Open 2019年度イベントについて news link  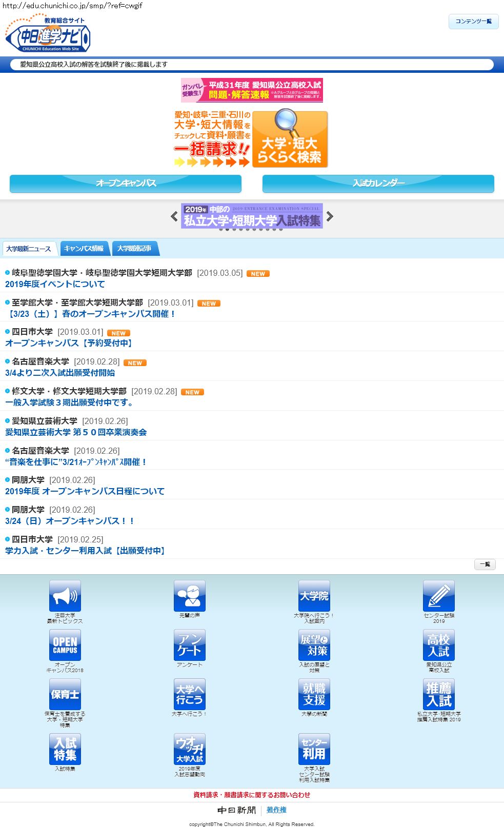click(x=55, y=284)
